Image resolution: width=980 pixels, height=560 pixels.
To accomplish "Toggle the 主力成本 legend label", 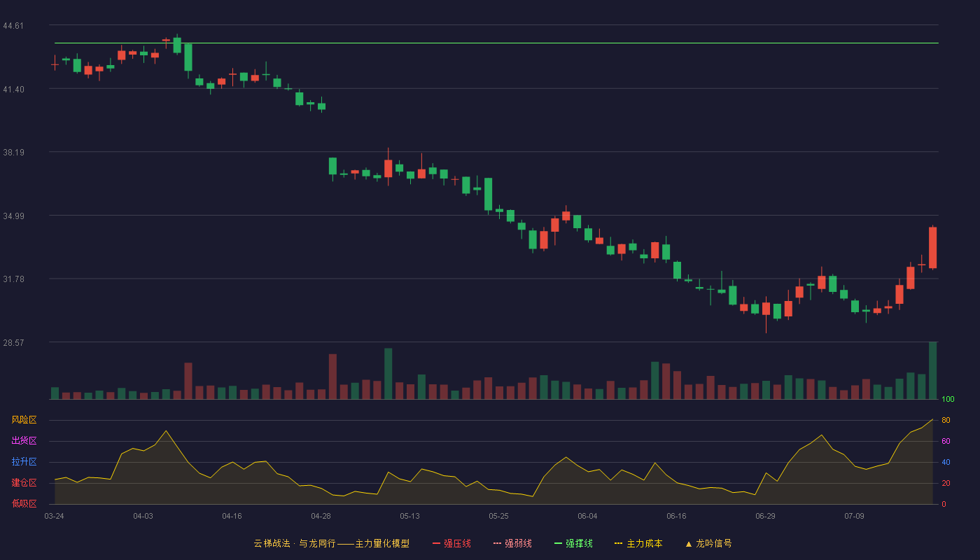I will (x=644, y=543).
